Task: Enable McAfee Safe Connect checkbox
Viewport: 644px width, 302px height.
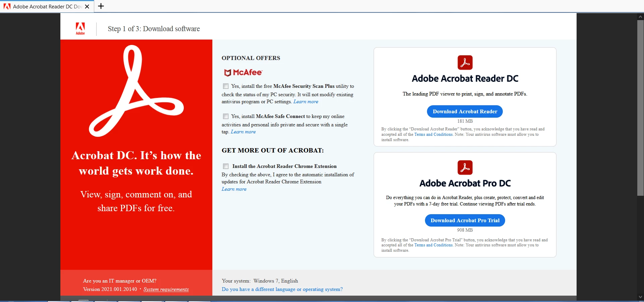Action: point(226,116)
